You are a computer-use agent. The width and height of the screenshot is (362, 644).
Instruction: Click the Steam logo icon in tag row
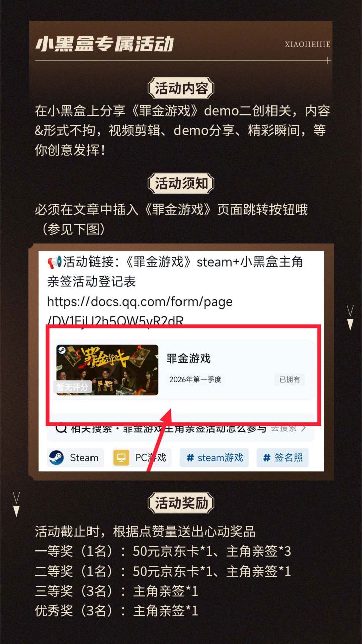tap(56, 458)
